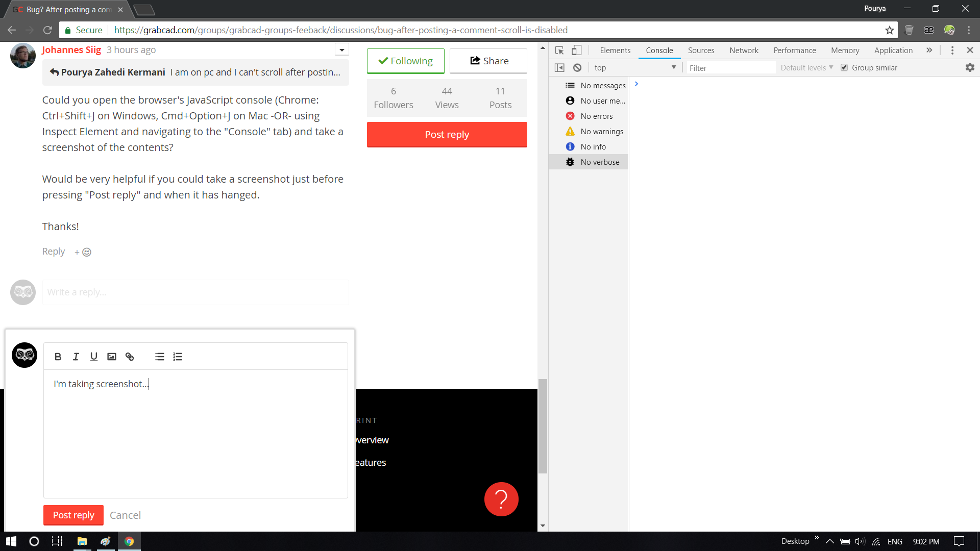Open the top context dropdown
Screen dimensions: 980x551
[x=635, y=68]
